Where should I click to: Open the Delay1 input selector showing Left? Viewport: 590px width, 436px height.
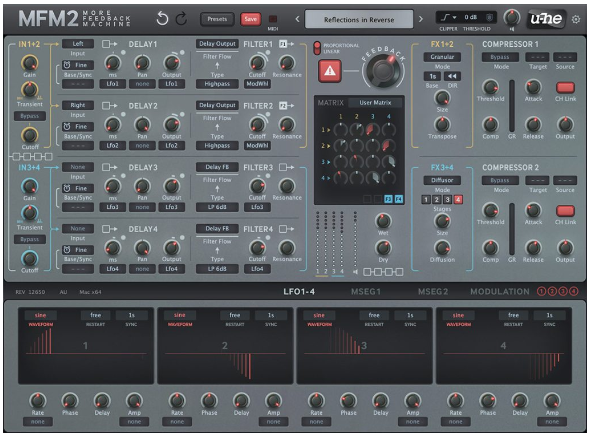click(x=78, y=44)
